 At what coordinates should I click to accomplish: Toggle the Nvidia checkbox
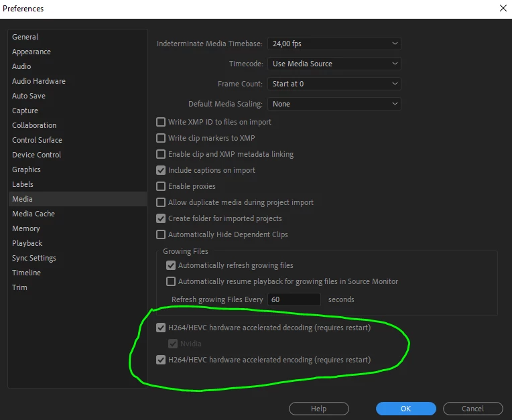click(x=173, y=344)
